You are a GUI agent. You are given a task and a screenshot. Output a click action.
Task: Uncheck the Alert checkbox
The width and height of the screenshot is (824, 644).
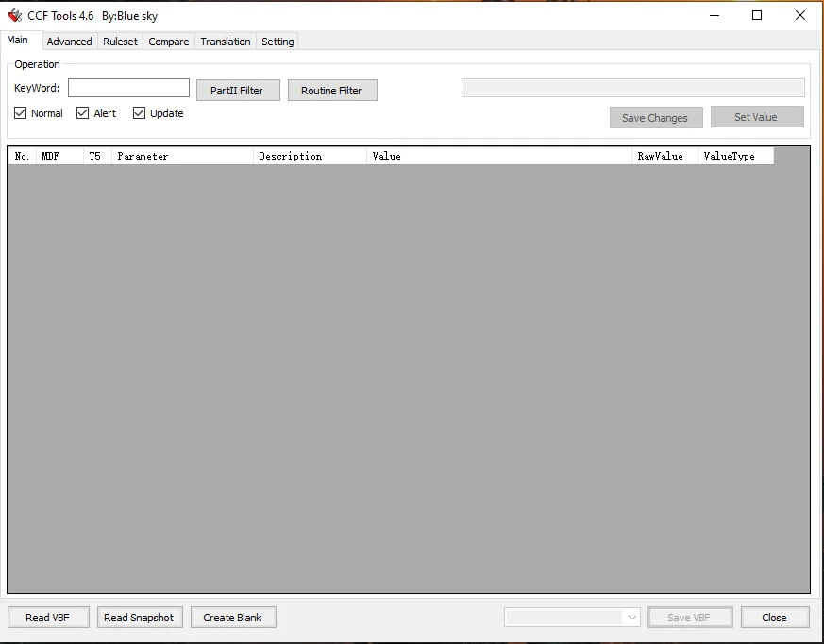pyautogui.click(x=83, y=113)
